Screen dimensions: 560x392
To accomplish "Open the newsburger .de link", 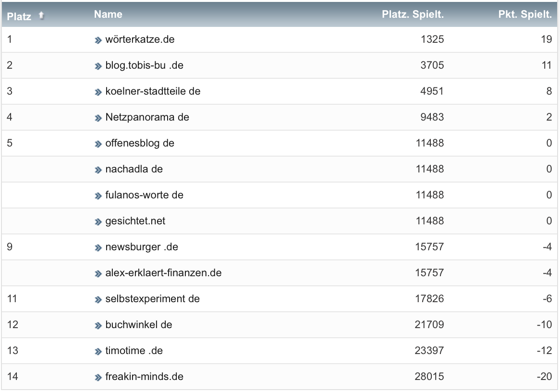I will tap(142, 247).
